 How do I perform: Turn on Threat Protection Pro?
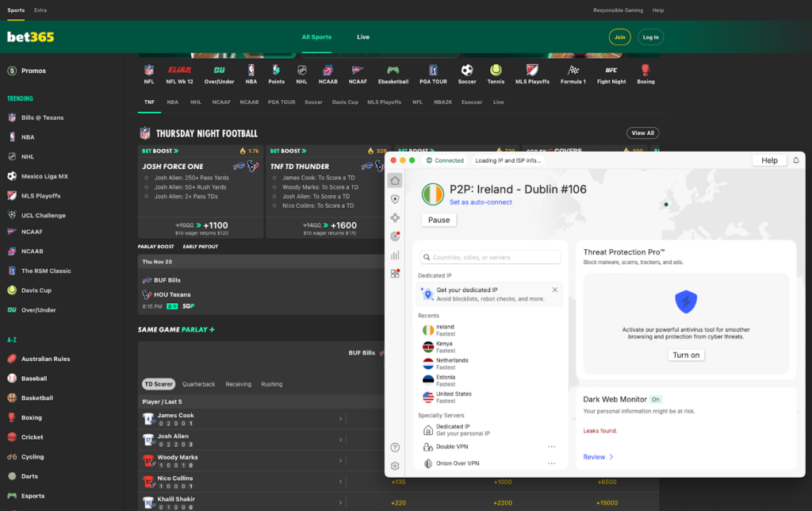pos(686,355)
